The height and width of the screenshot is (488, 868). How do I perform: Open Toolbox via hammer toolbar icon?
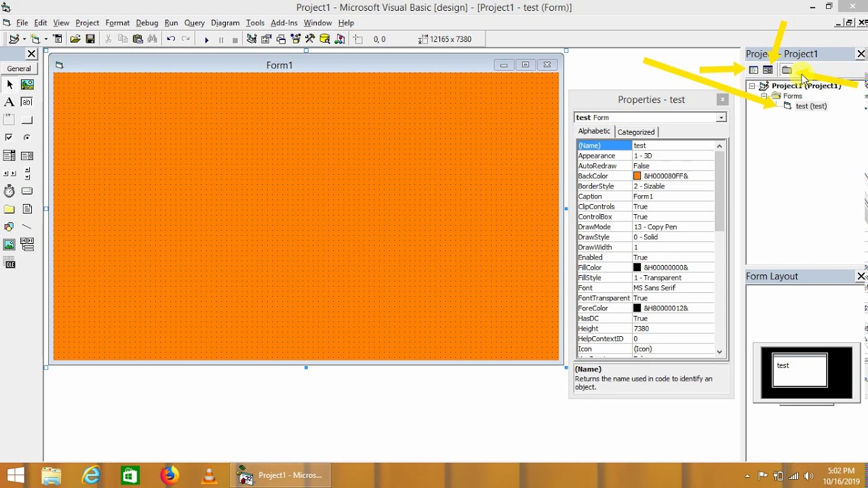(x=311, y=39)
